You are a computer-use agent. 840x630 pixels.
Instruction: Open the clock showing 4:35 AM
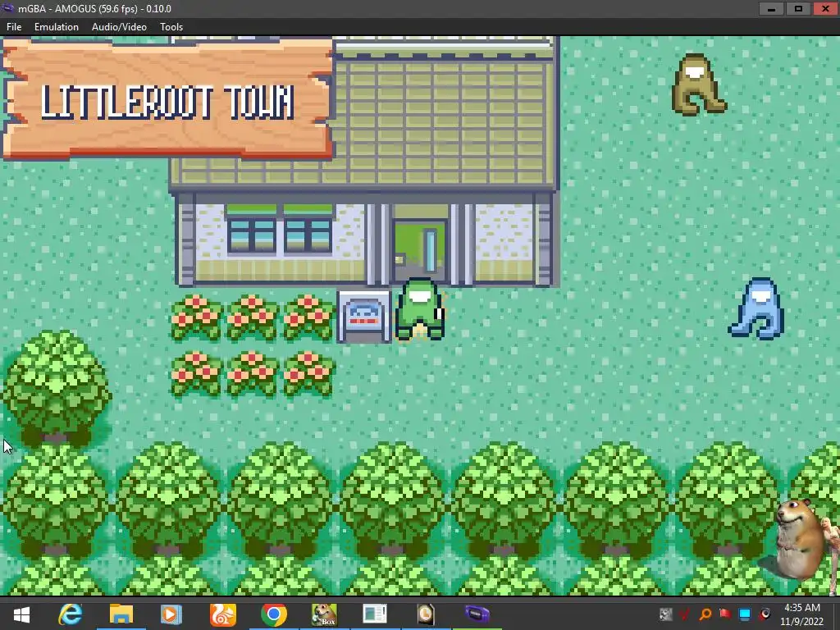tap(801, 614)
